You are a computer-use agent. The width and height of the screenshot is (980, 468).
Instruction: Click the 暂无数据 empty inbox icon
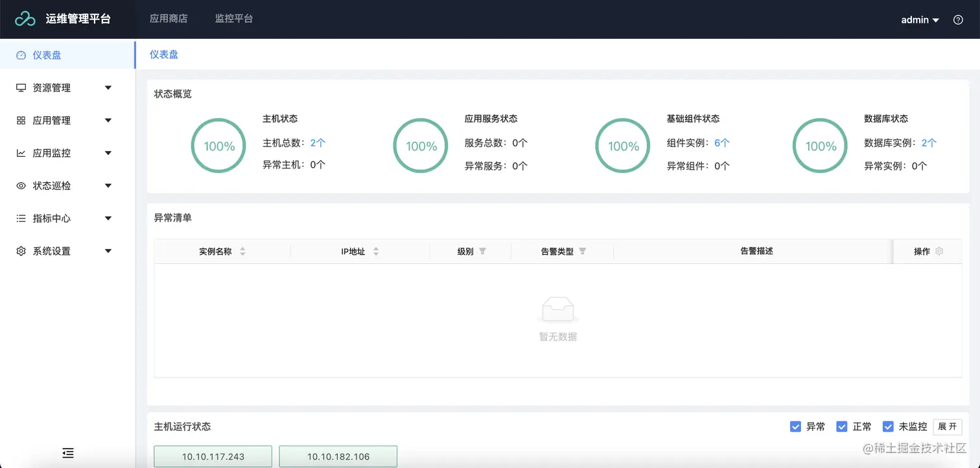[558, 309]
